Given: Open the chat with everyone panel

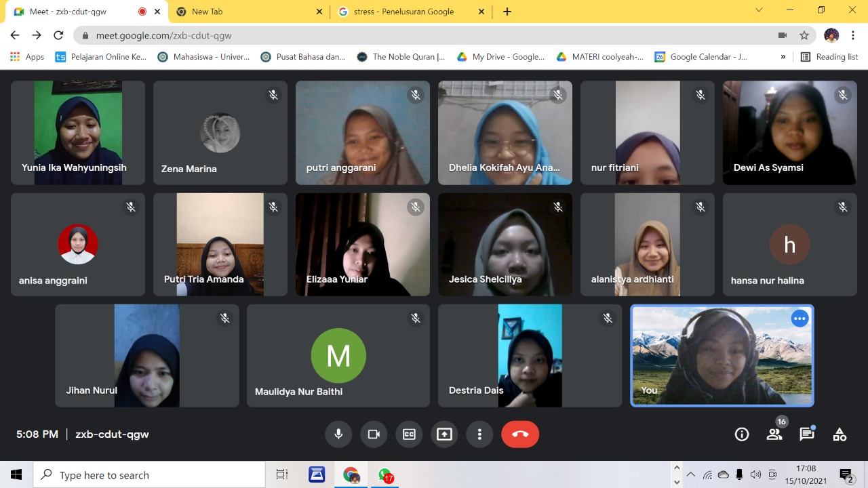Looking at the screenshot, I should tap(806, 434).
